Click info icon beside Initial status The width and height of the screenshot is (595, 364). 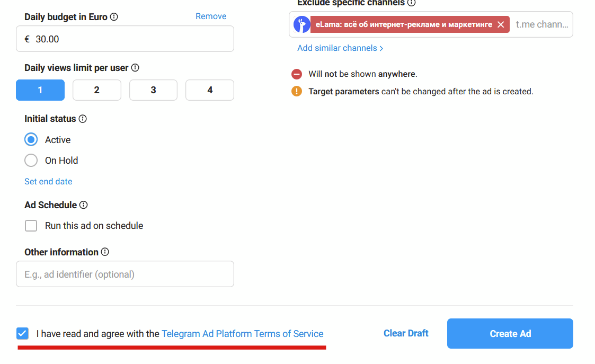(83, 119)
